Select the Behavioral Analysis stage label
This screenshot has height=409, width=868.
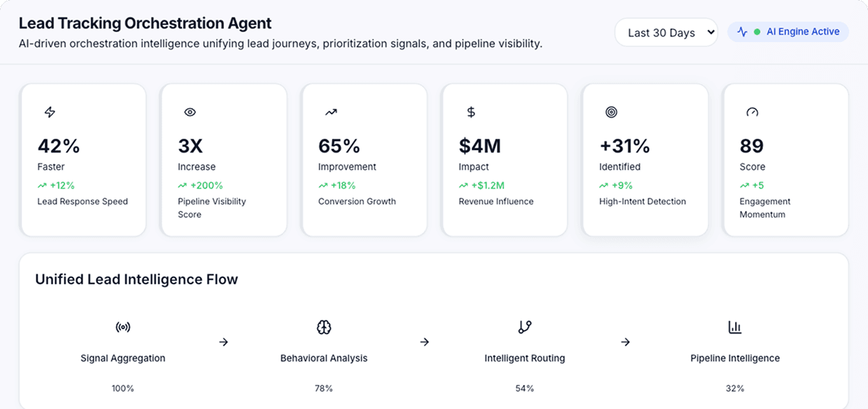pyautogui.click(x=324, y=358)
